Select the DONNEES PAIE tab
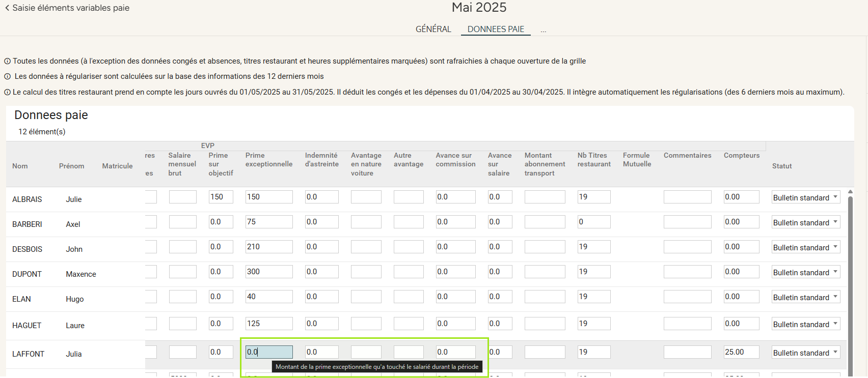The image size is (868, 378). [x=496, y=29]
